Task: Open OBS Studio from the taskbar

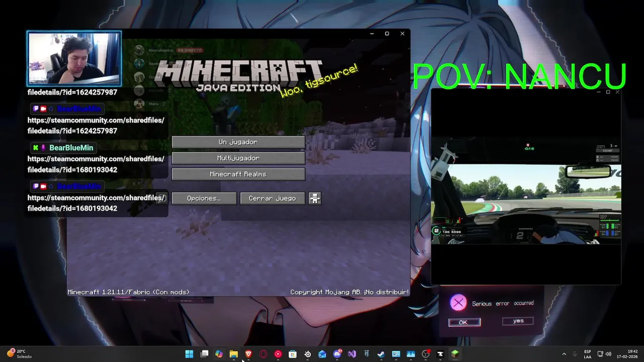Action: click(x=426, y=354)
